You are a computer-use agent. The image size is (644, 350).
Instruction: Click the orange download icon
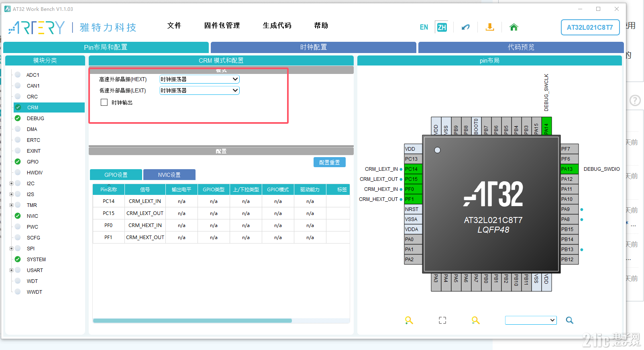(490, 27)
